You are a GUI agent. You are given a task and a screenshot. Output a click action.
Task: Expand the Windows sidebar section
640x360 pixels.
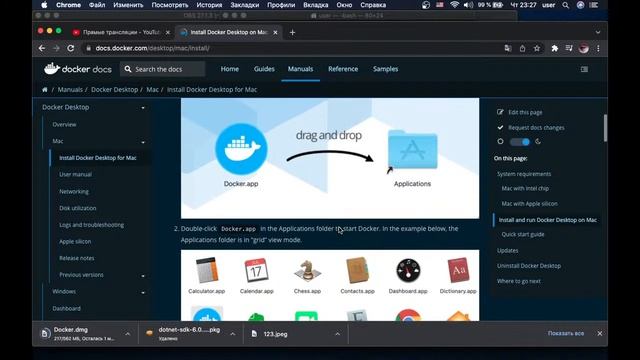[x=143, y=292]
